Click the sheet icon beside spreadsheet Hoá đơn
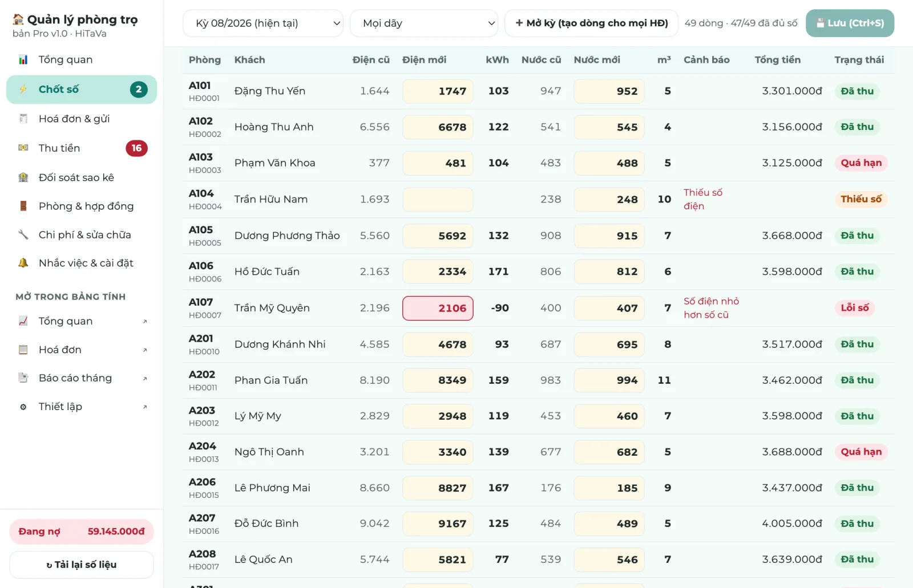Image resolution: width=913 pixels, height=588 pixels. click(x=23, y=350)
